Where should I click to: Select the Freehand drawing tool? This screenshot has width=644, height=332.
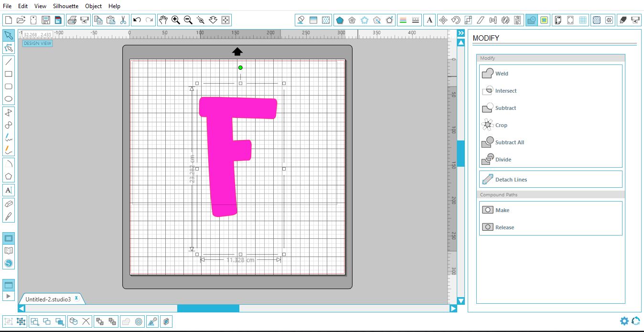(8, 138)
